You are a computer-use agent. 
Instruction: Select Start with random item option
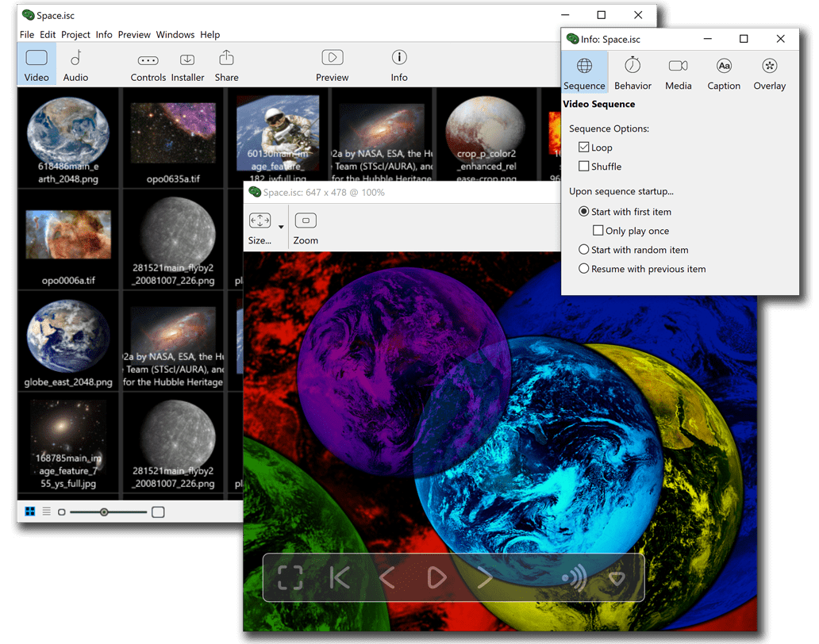(x=584, y=250)
